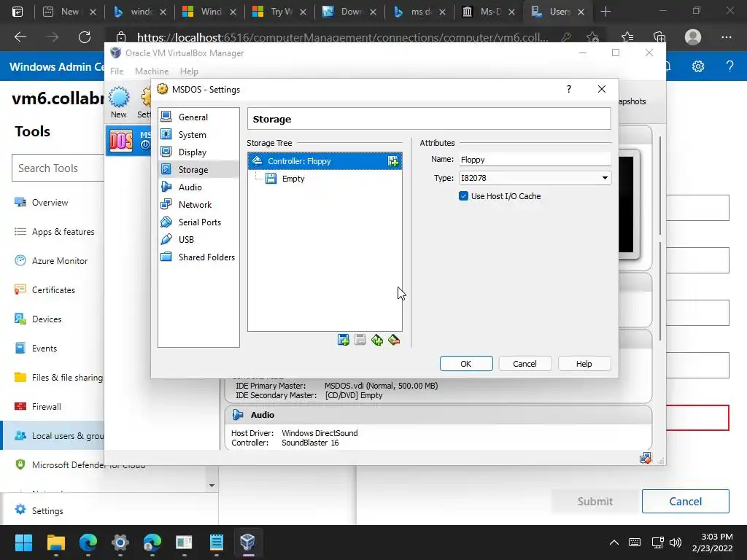The height and width of the screenshot is (560, 747).
Task: Select the Storage settings category
Action: tap(198, 169)
